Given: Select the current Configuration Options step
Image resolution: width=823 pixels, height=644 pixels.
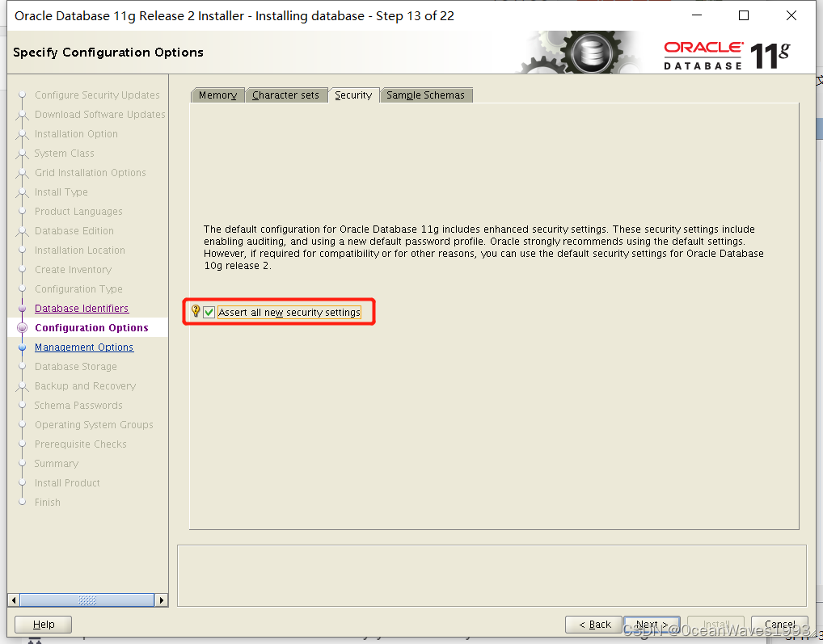Looking at the screenshot, I should pyautogui.click(x=91, y=328).
